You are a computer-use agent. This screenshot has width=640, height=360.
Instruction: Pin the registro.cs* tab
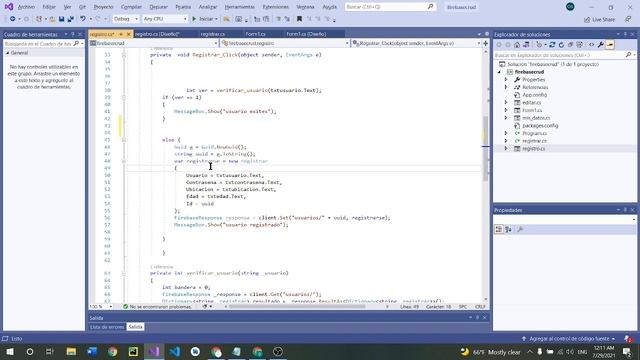click(121, 34)
